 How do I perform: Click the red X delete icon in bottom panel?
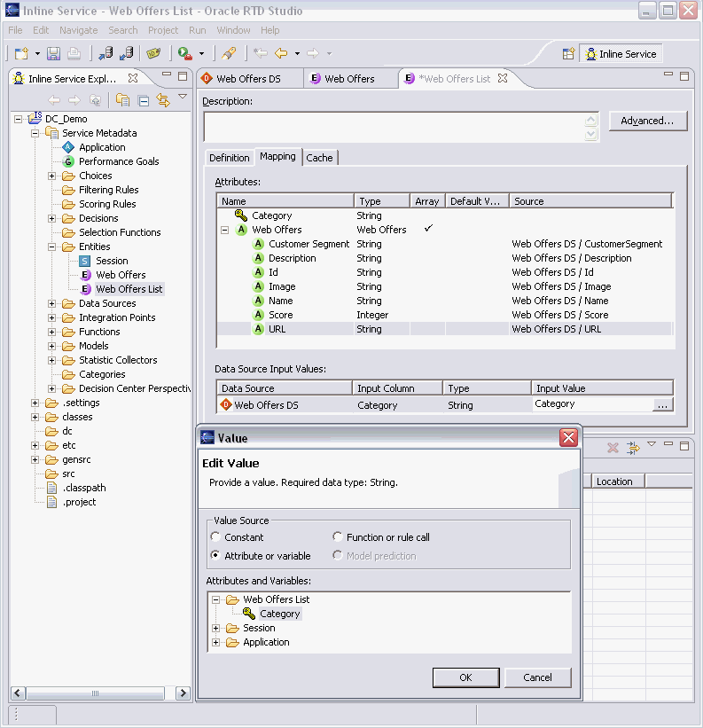(613, 448)
